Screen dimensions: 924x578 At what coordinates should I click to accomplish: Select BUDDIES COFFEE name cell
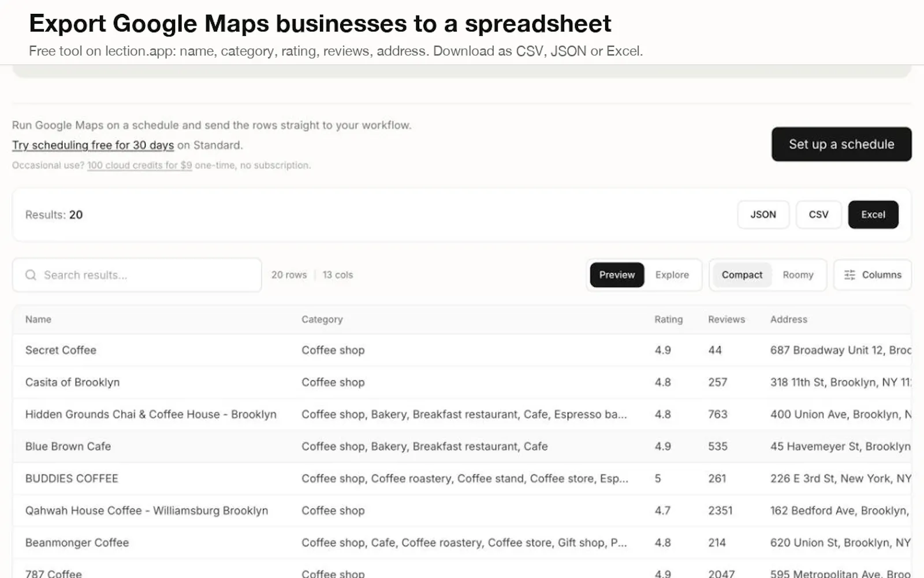point(72,479)
